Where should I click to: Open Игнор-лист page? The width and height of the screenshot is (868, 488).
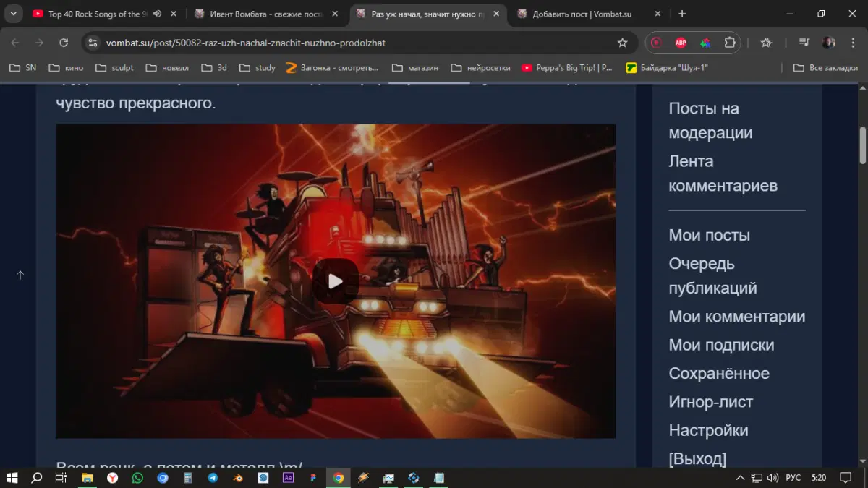tap(710, 402)
